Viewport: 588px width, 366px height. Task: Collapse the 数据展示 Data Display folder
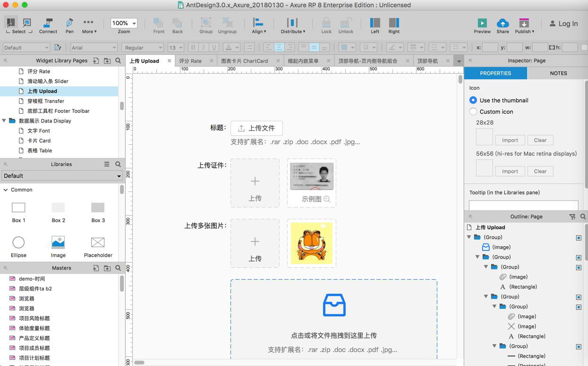point(4,121)
